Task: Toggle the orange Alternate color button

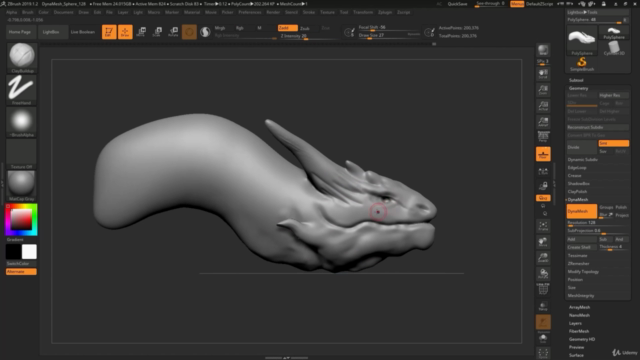Action: tap(21, 271)
